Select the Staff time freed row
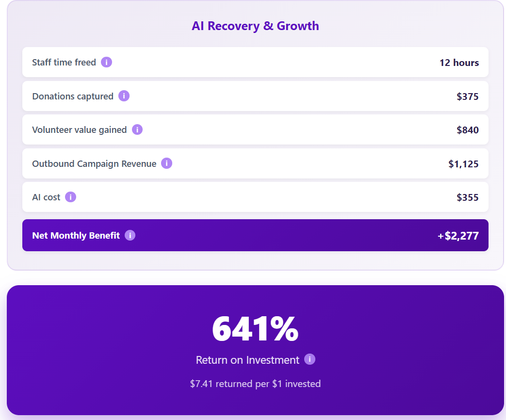 coord(255,62)
